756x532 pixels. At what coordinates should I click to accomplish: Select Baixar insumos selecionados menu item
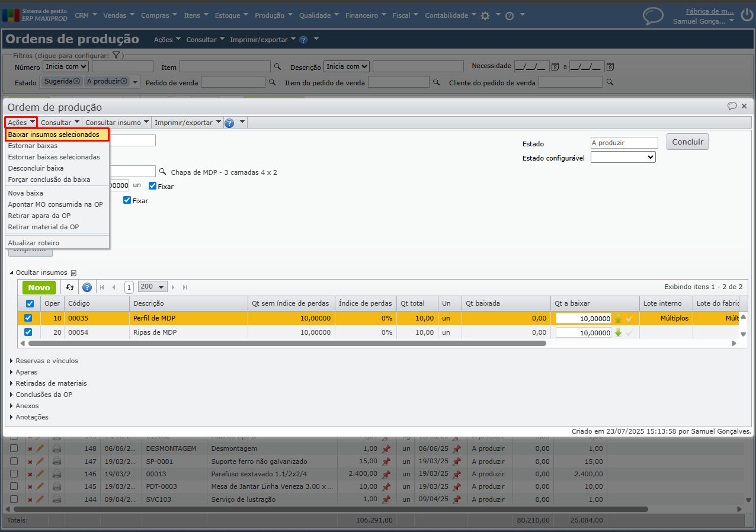54,134
